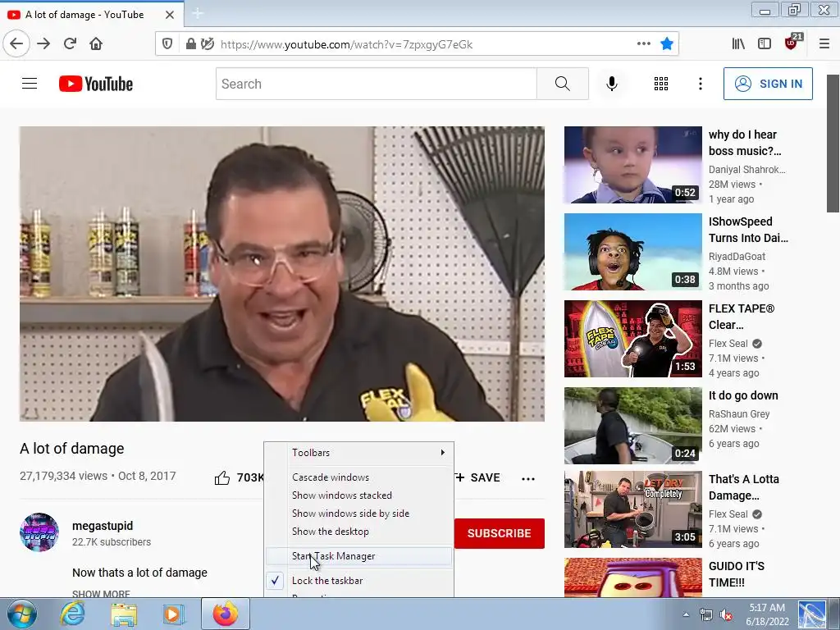Close the 'A lot of damage - YouTube' tab
Viewport: 840px width, 630px height.
(x=170, y=15)
